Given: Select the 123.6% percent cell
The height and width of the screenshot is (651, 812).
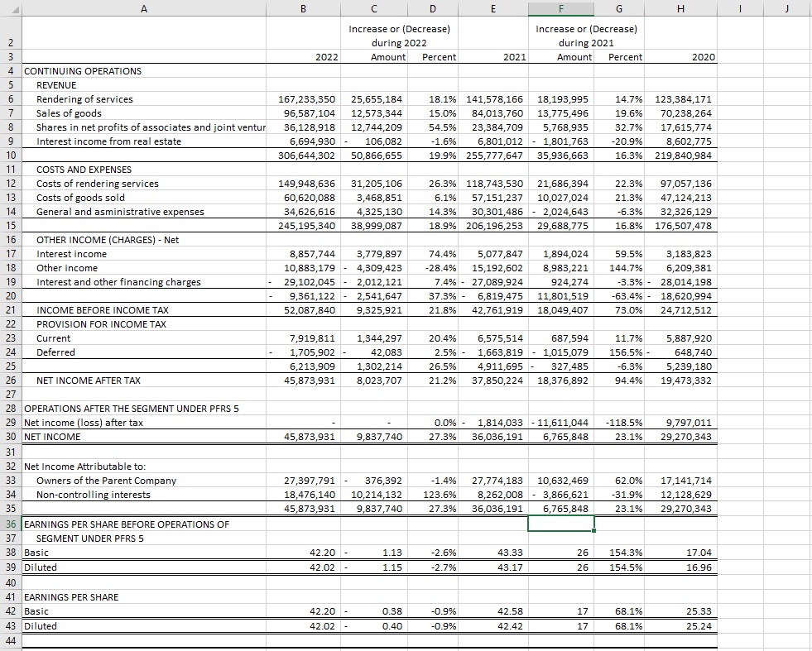Looking at the screenshot, I should pos(433,495).
